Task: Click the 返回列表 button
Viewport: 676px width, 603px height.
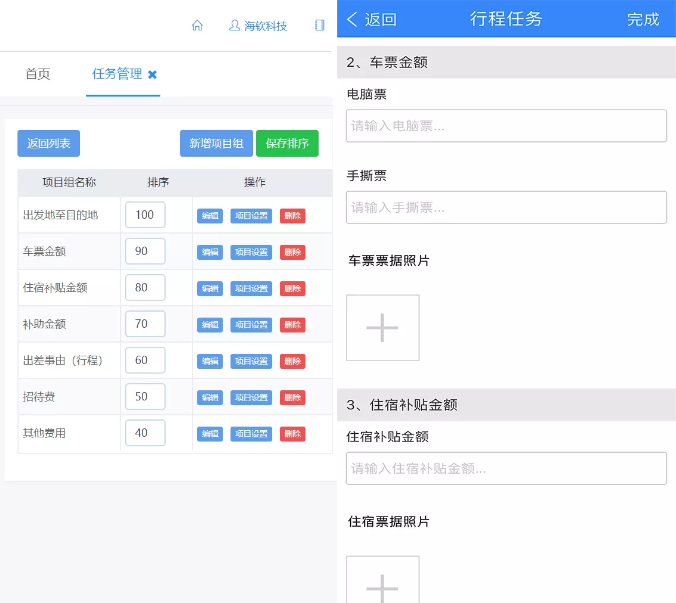Action: tap(49, 144)
